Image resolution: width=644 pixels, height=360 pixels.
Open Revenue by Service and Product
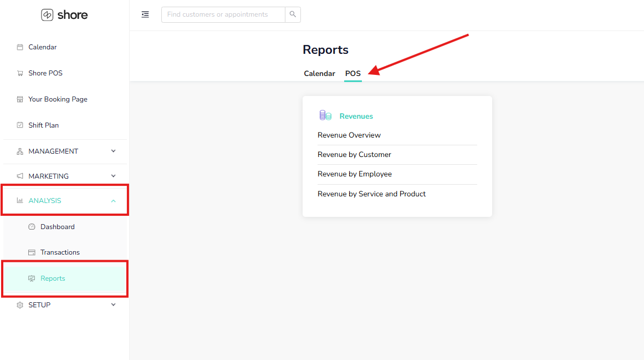click(371, 194)
